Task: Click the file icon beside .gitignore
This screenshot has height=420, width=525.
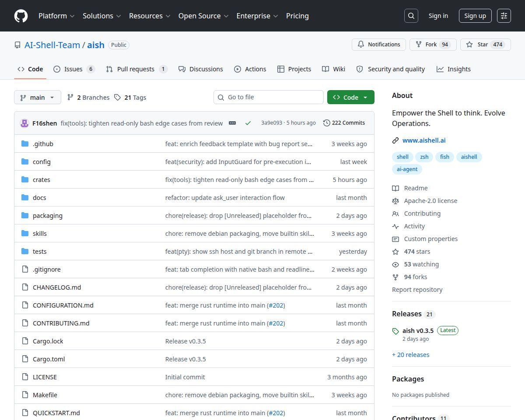Action: (25, 269)
